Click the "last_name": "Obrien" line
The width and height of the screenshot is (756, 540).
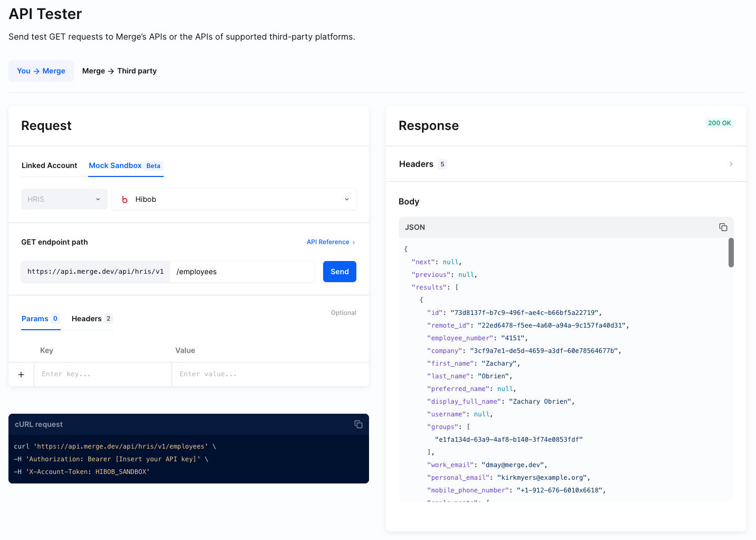(469, 376)
